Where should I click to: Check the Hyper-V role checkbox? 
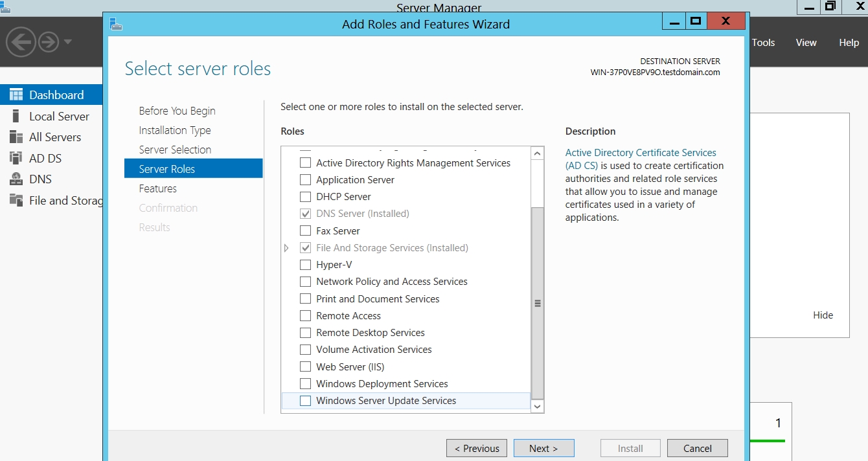point(305,264)
